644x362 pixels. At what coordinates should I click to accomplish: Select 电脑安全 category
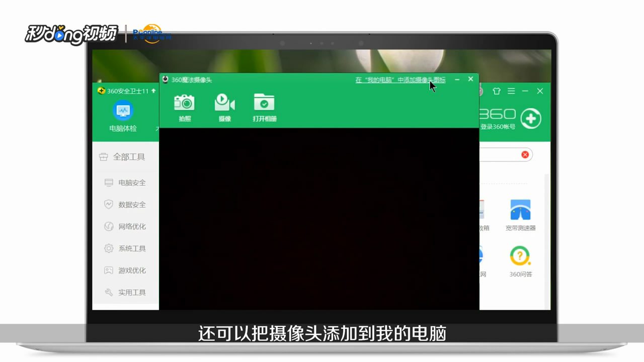point(125,183)
